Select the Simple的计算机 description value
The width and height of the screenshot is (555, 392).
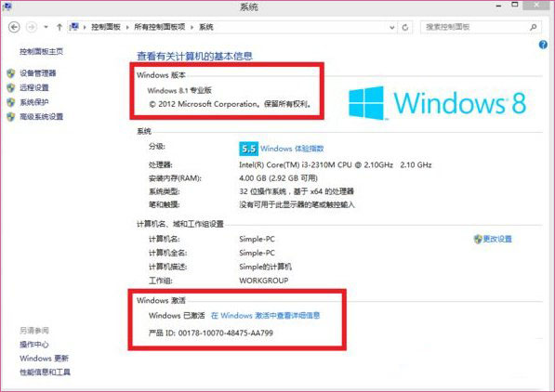pos(266,267)
